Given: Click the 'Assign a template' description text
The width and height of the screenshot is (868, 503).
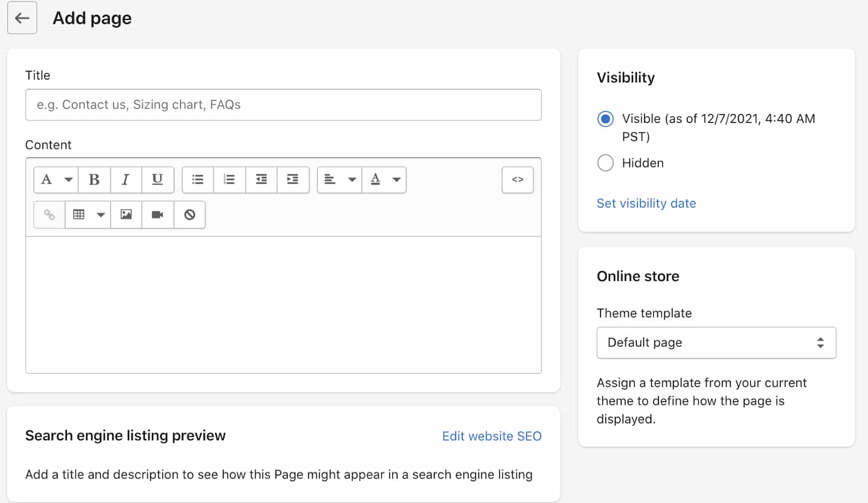Looking at the screenshot, I should point(701,401).
